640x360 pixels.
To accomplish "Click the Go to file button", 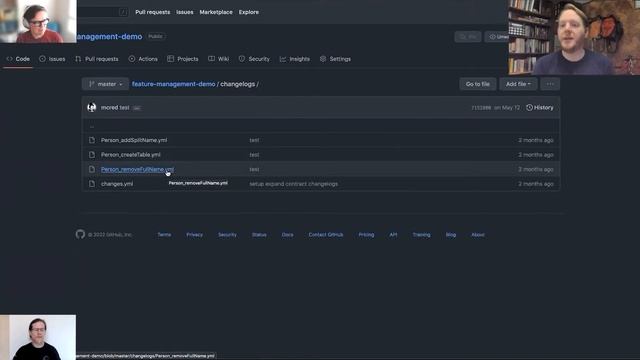I will tap(478, 84).
